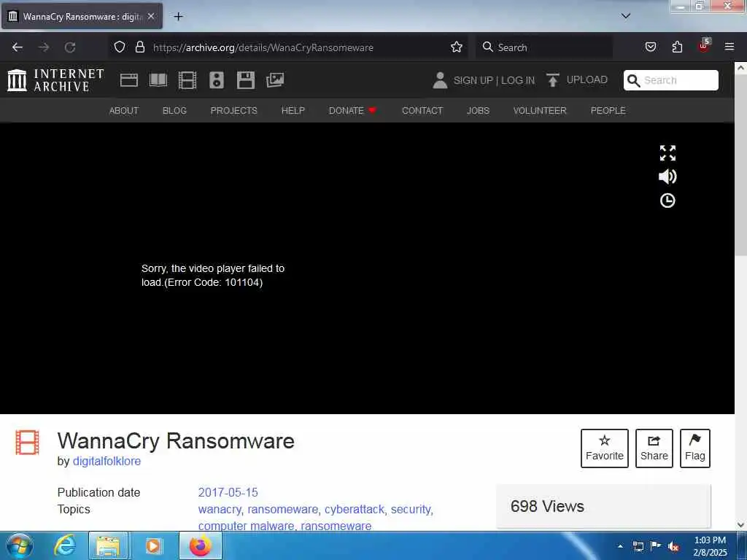This screenshot has width=747, height=560.
Task: Click the scrollbar down arrow
Action: point(740,525)
